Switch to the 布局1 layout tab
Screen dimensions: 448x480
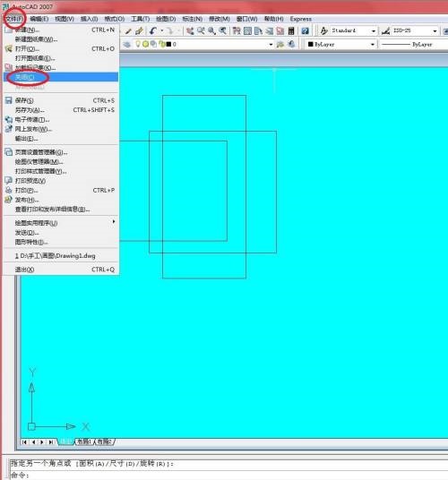pyautogui.click(x=84, y=441)
